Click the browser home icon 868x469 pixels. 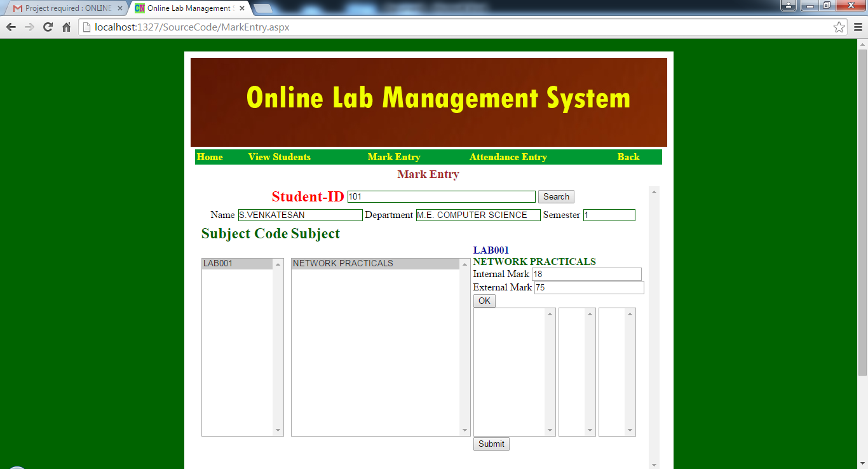pyautogui.click(x=66, y=27)
